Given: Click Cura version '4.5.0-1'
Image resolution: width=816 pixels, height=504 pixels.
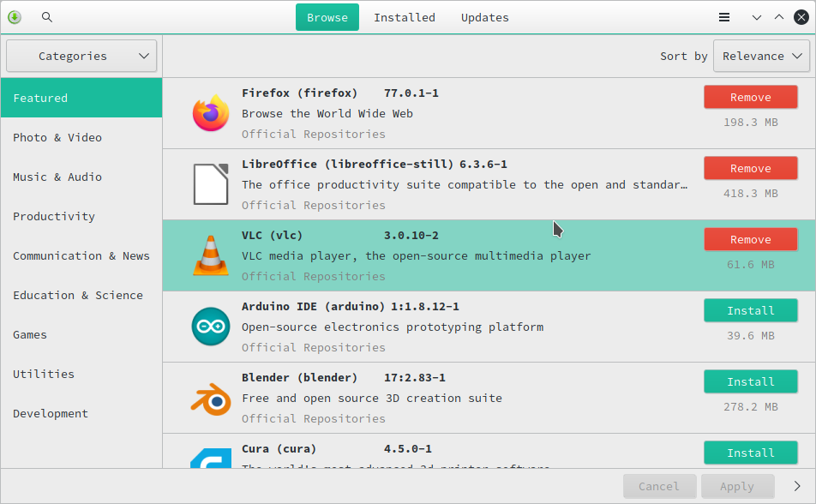Looking at the screenshot, I should 408,449.
